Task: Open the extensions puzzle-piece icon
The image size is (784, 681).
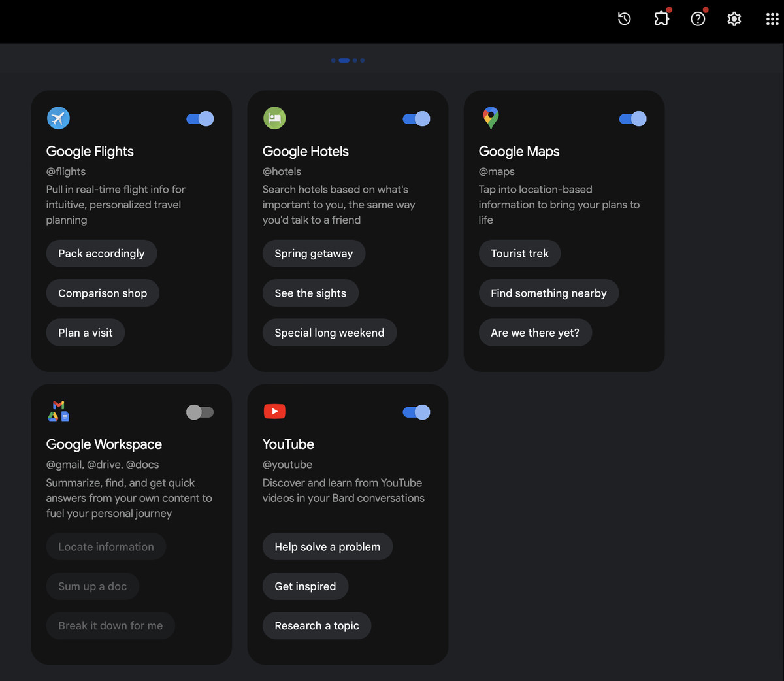Action: [x=662, y=19]
